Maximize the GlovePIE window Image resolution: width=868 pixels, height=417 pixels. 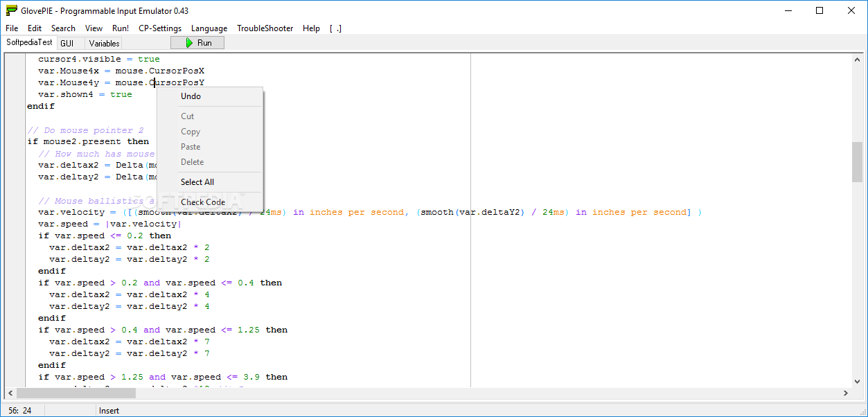tap(820, 10)
